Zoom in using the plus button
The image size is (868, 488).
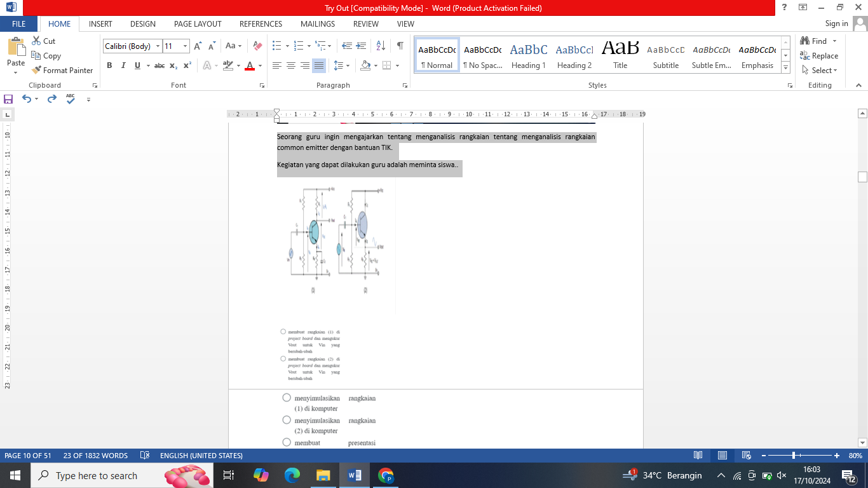point(837,456)
